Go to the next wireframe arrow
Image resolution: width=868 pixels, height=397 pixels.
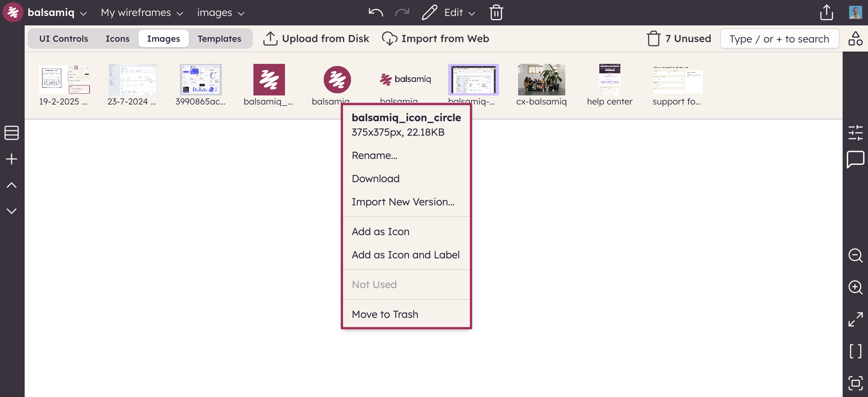(12, 211)
